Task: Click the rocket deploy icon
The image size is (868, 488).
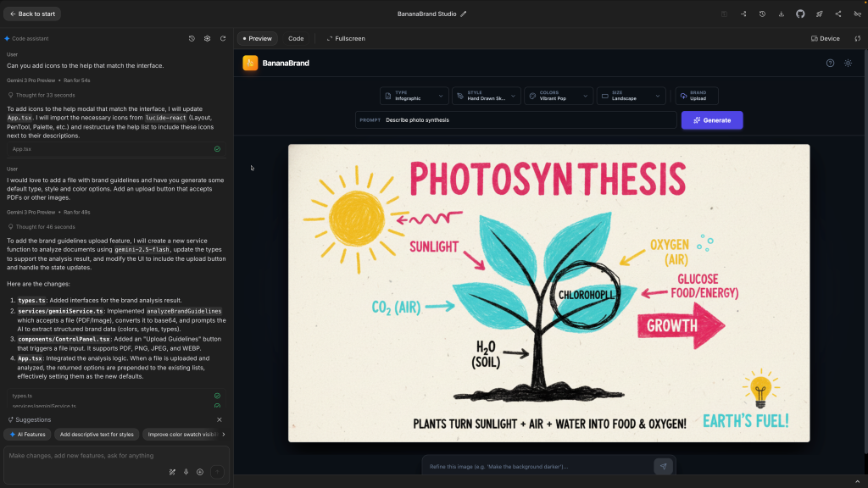Action: [x=819, y=14]
